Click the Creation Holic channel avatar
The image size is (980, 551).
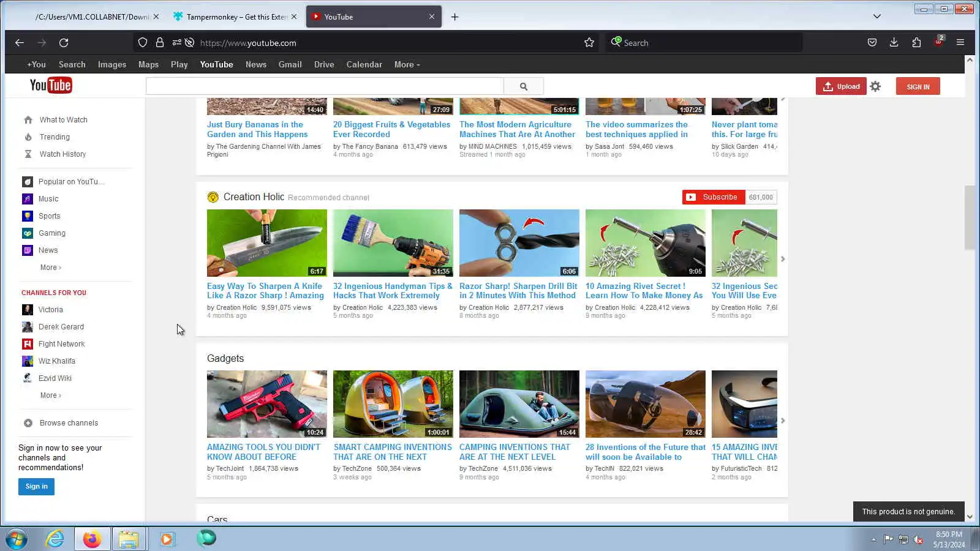[213, 197]
